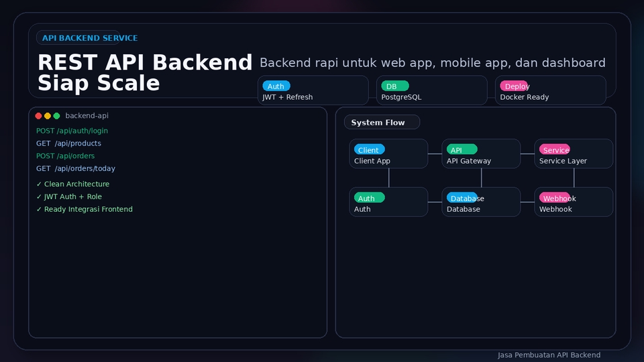Screen dimensions: 644x362
Task: Click the pink Service badge above Service Layer
Action: (x=554, y=149)
